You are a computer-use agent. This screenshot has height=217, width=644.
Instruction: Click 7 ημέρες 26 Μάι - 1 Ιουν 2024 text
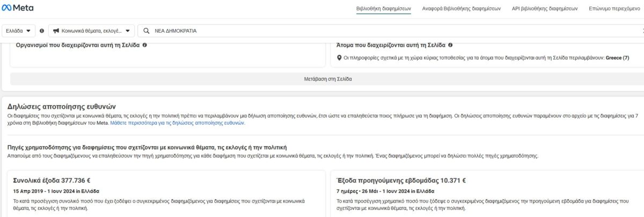[385, 191]
